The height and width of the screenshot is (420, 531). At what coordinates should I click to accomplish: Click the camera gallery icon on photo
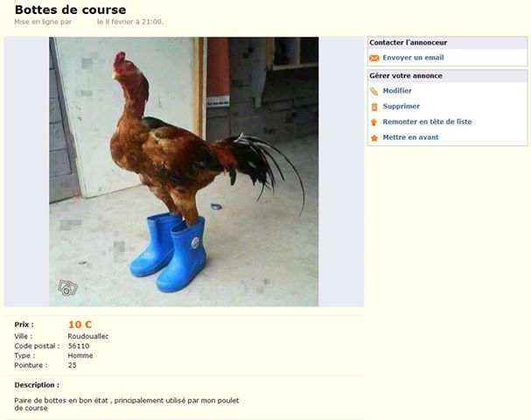coord(67,288)
